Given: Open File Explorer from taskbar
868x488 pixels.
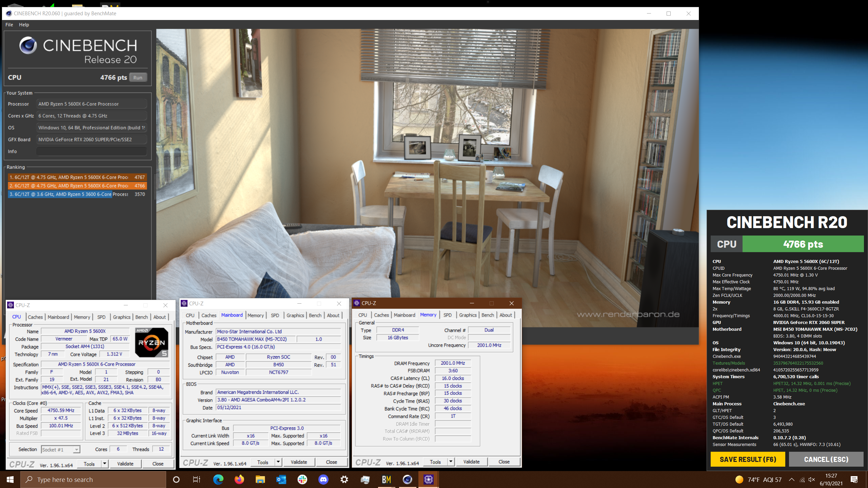Looking at the screenshot, I should coord(260,480).
